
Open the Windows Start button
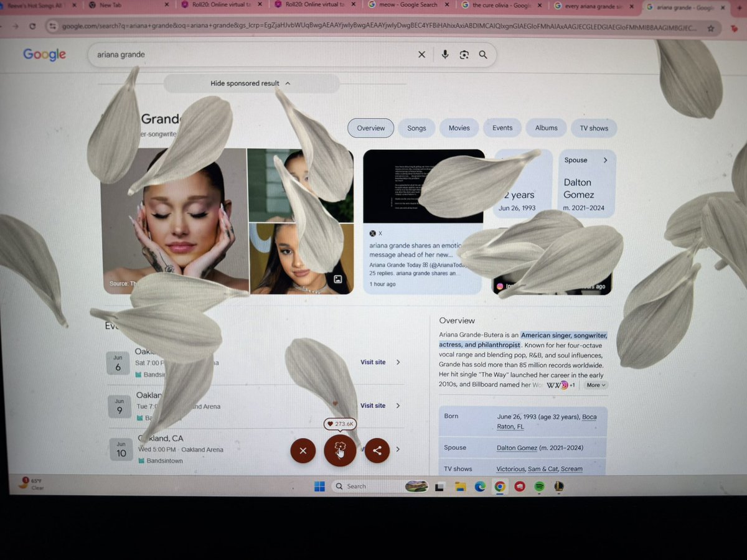(x=319, y=487)
